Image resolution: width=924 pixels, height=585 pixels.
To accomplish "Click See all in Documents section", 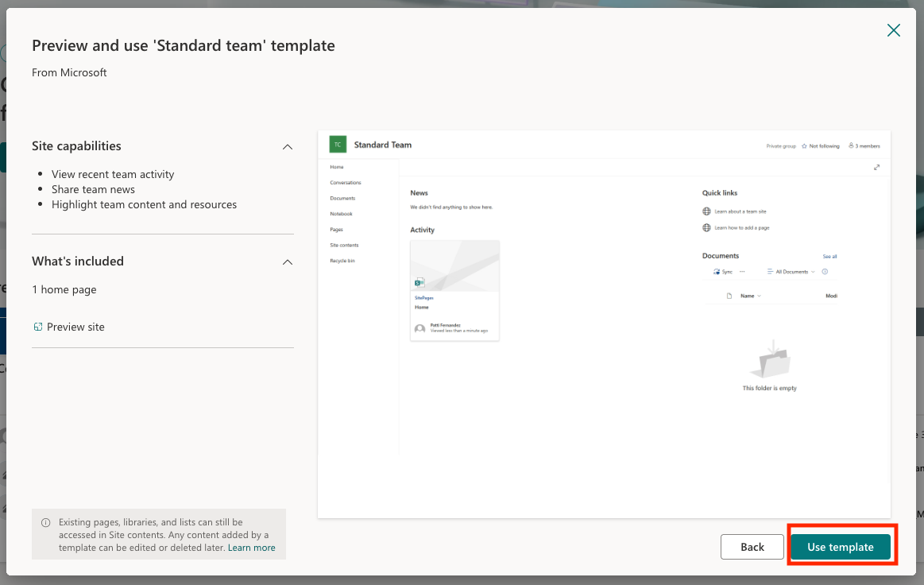I will click(829, 257).
